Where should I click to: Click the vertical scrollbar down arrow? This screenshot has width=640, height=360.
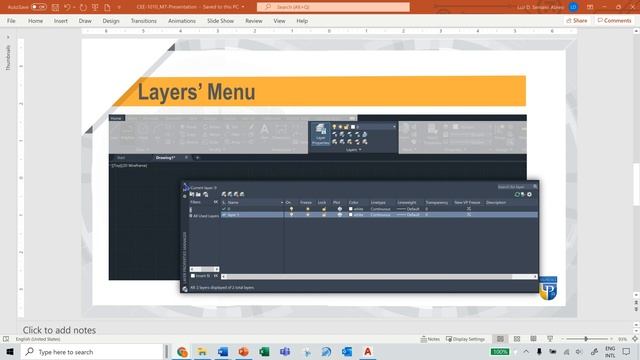636,295
